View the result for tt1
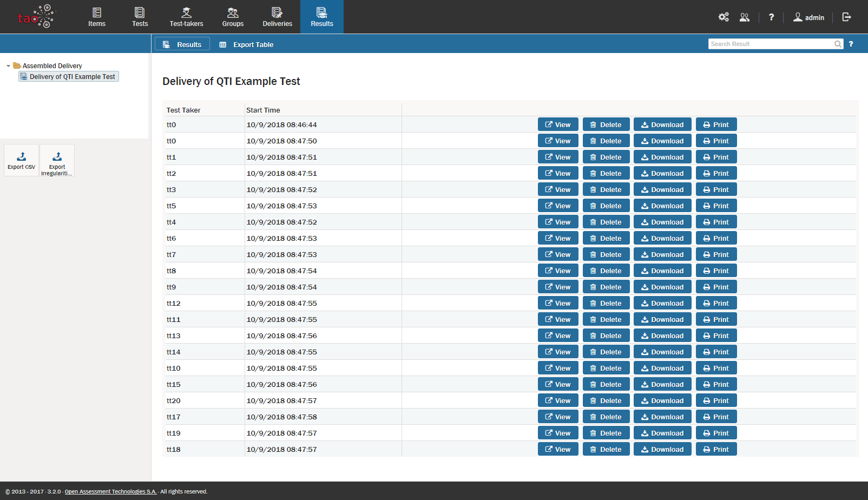This screenshot has width=868, height=500. [x=558, y=157]
